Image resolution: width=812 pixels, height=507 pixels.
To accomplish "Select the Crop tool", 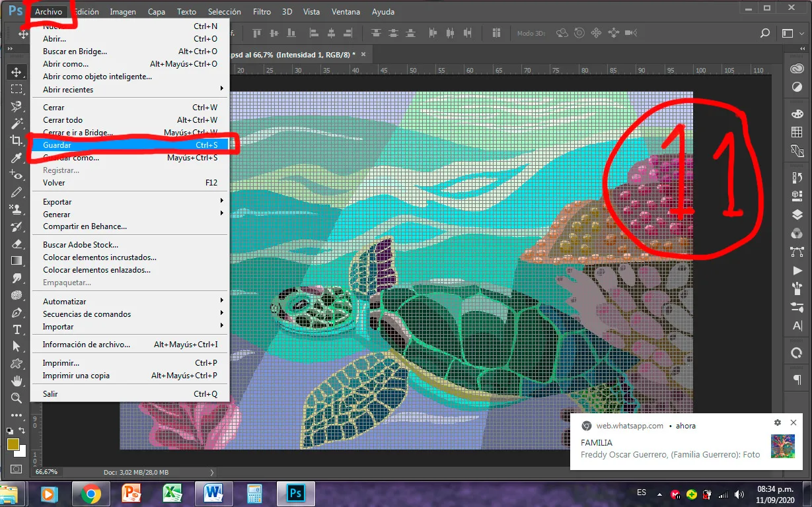I will click(x=17, y=141).
